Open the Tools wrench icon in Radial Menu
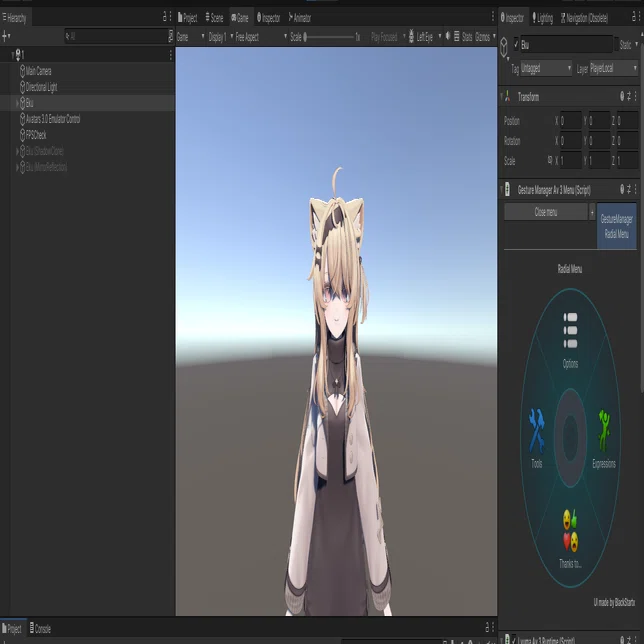The image size is (644, 644). pyautogui.click(x=536, y=430)
